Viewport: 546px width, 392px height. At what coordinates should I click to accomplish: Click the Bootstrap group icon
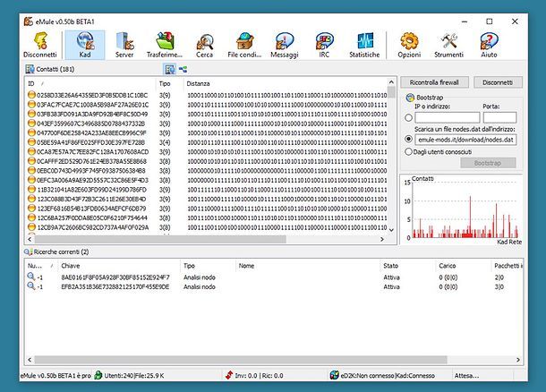tap(410, 98)
